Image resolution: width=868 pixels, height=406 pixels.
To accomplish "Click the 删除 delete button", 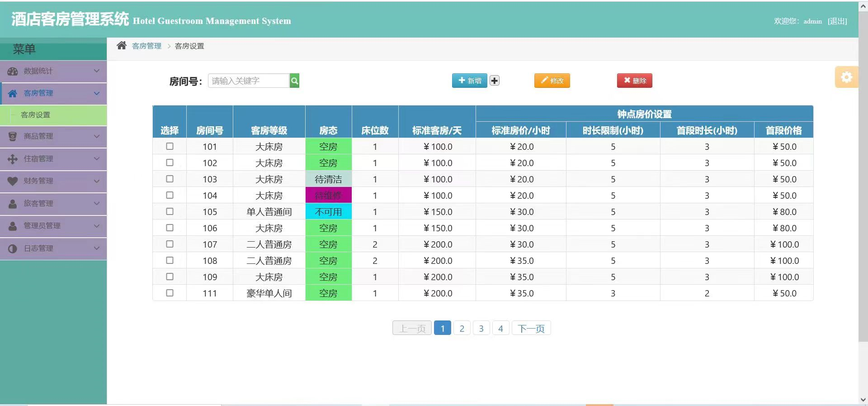I will pos(635,81).
